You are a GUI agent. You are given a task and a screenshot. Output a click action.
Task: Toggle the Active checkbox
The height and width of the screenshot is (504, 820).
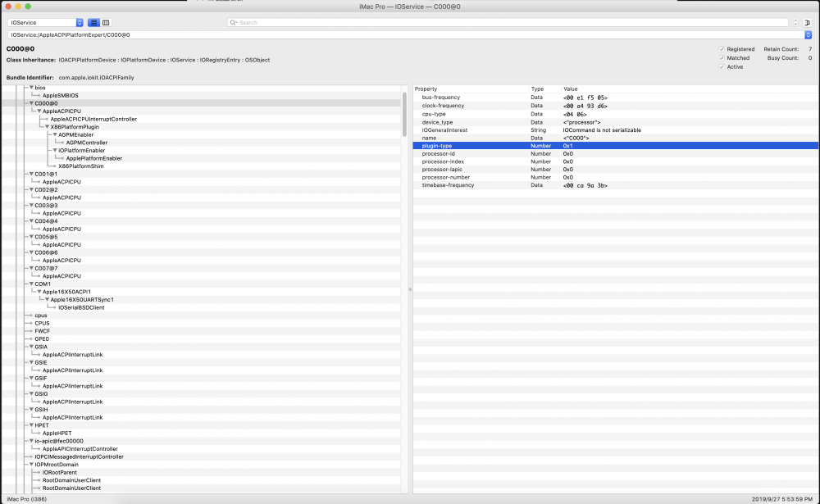click(722, 67)
